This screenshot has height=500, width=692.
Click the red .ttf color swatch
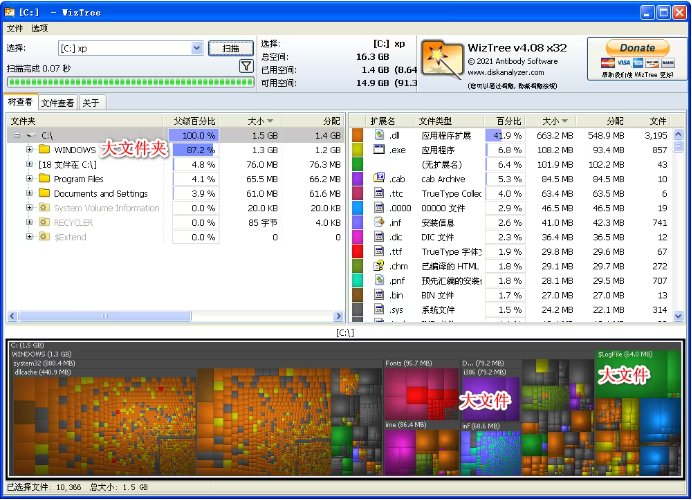tap(357, 252)
